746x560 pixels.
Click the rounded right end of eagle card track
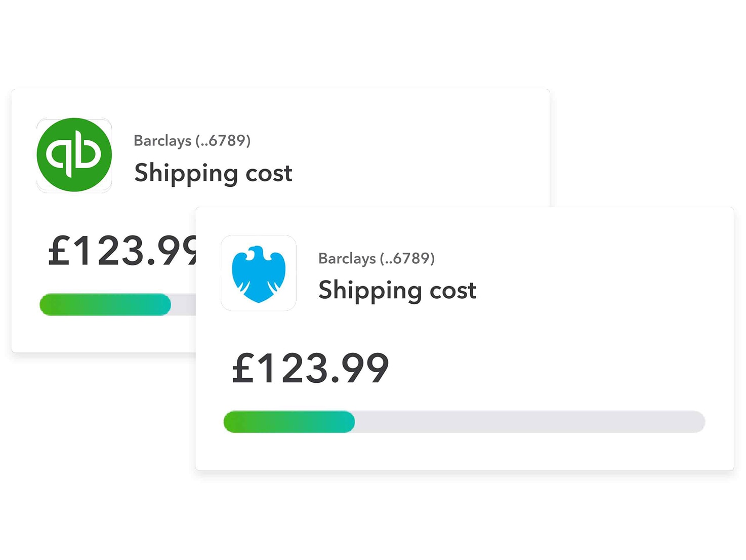[x=697, y=422]
